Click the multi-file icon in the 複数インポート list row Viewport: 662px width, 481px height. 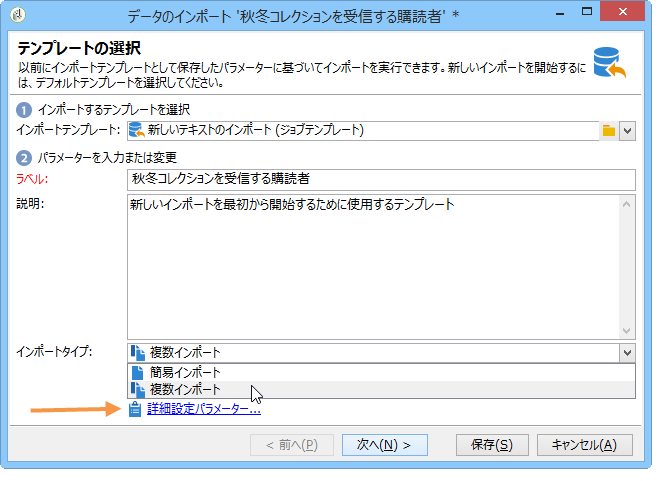point(138,389)
